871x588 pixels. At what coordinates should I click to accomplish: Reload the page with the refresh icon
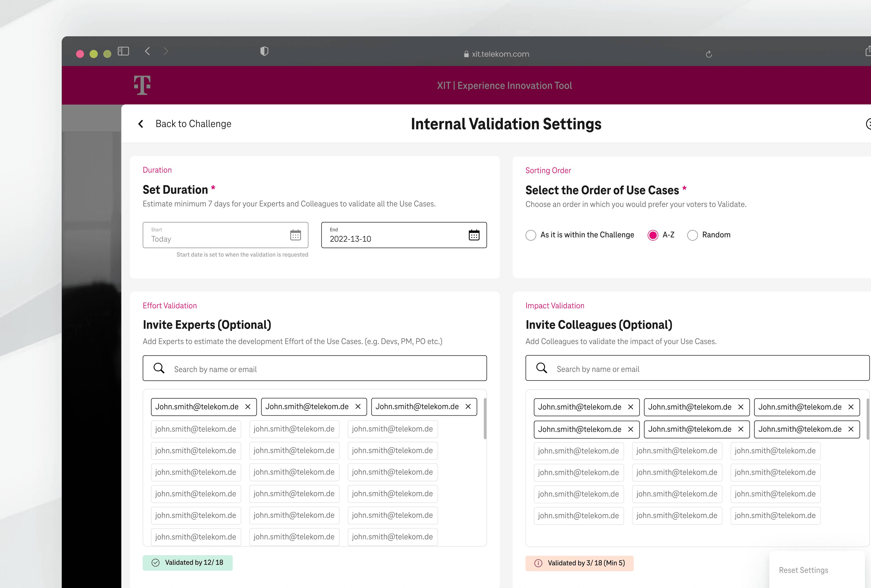point(708,54)
